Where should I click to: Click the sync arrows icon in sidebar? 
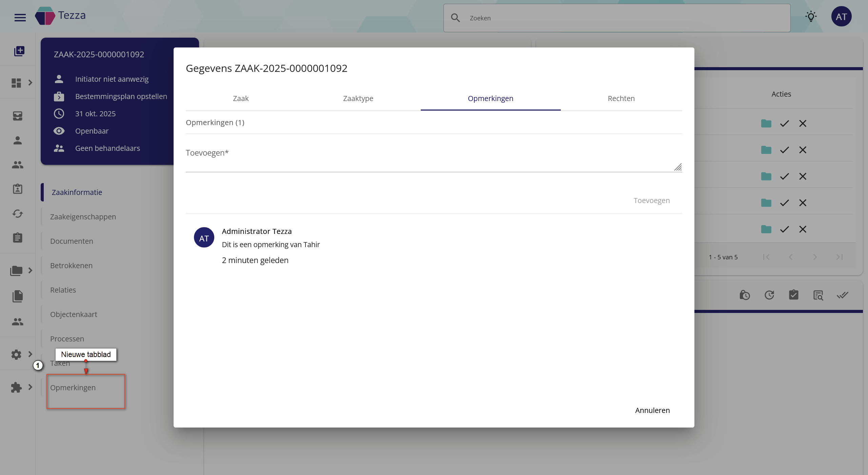point(18,213)
